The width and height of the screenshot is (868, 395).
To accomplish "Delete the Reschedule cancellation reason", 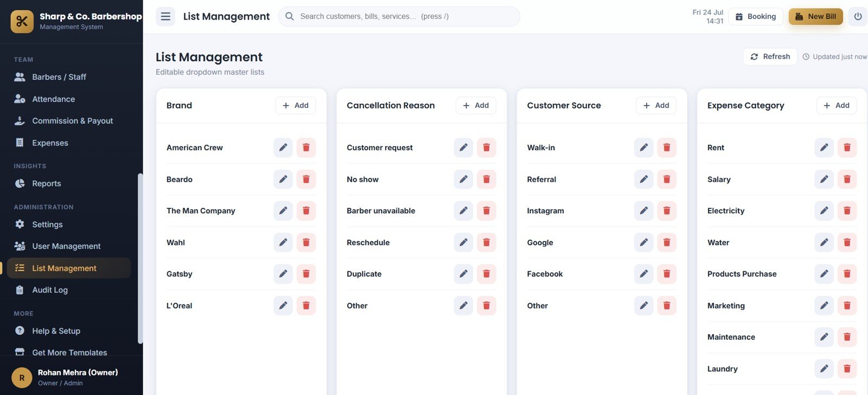I will tap(487, 243).
